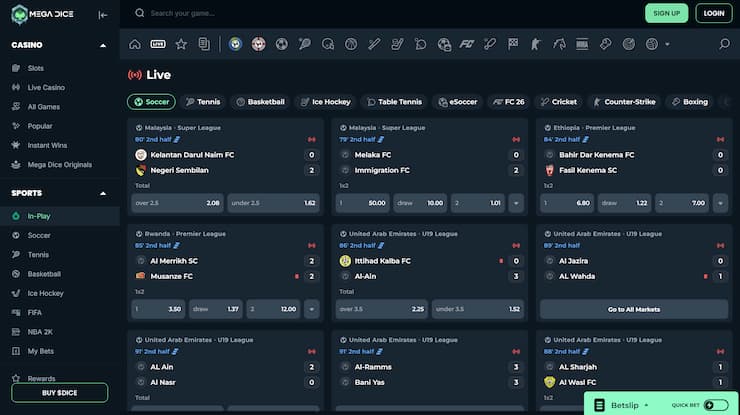This screenshot has height=415, width=740.
Task: Switch to Cricket live tab
Action: pos(559,102)
